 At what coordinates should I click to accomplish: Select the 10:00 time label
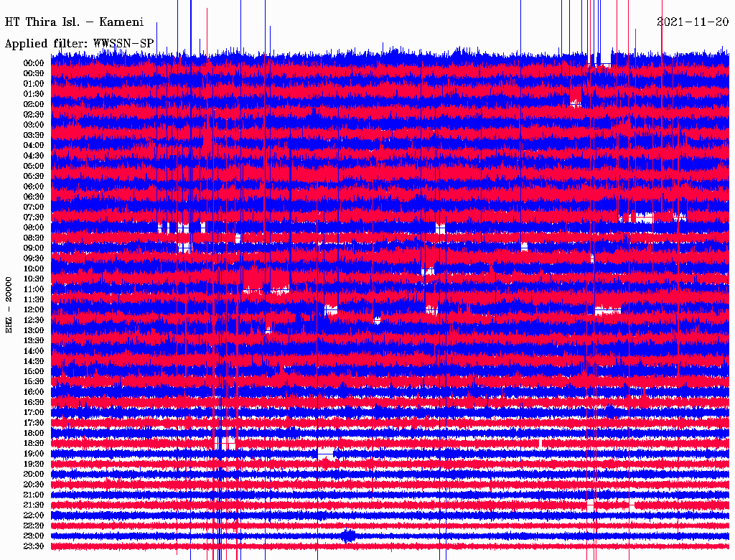[33, 269]
